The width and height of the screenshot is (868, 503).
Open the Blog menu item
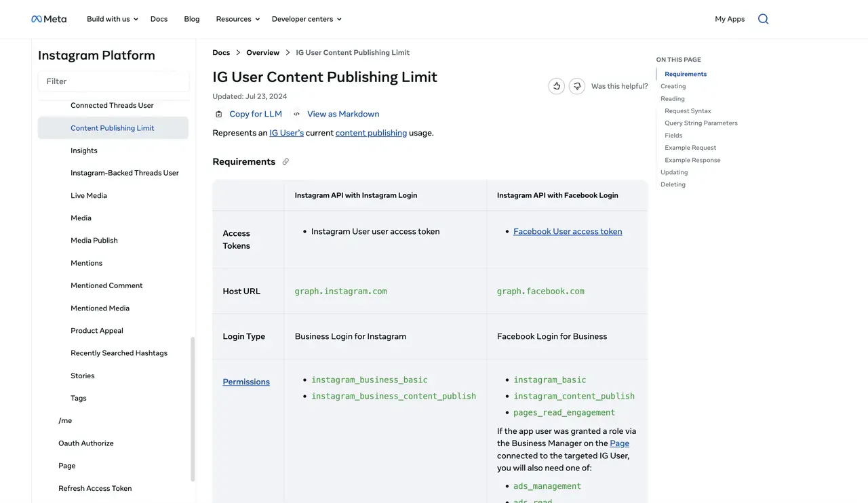(192, 19)
